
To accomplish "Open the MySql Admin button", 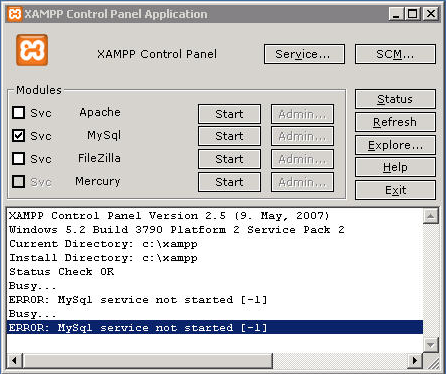I will click(302, 136).
